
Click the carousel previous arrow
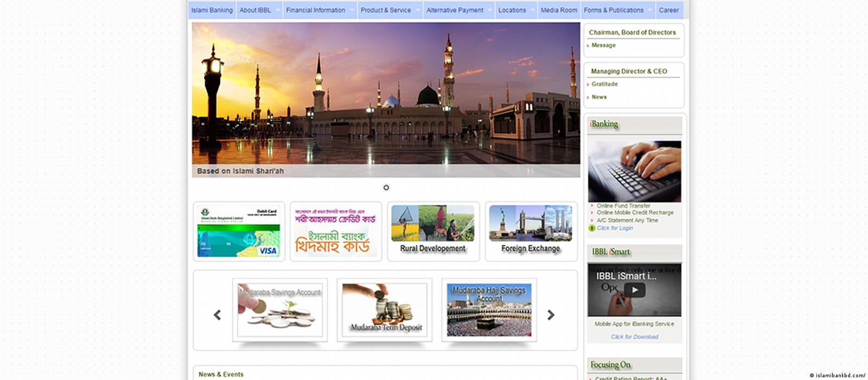[218, 315]
